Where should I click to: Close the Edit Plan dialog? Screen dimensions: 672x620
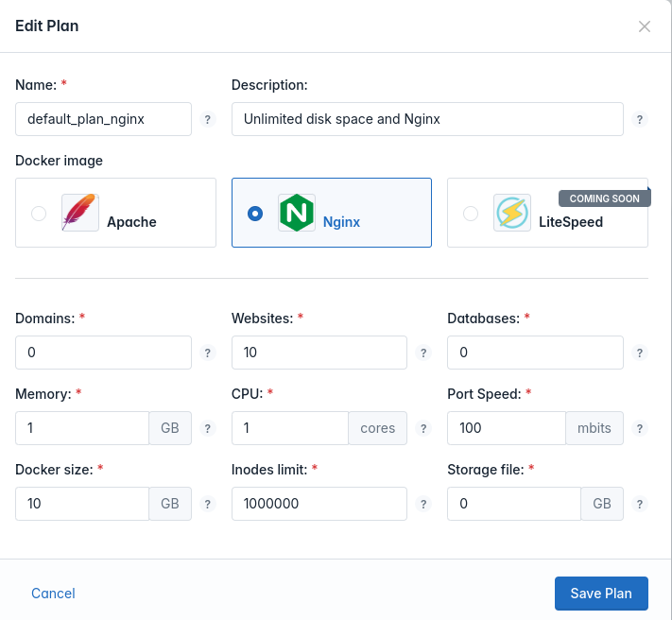(x=645, y=26)
